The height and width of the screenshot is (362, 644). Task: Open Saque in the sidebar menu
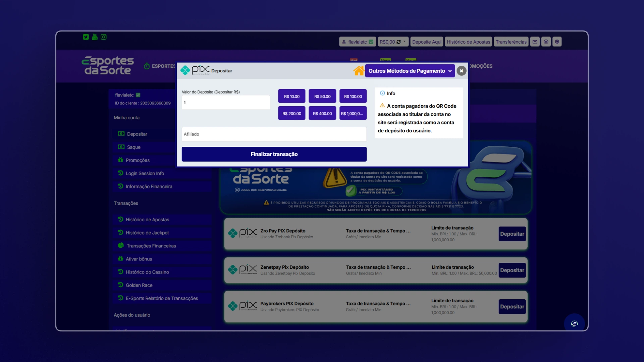[133, 147]
